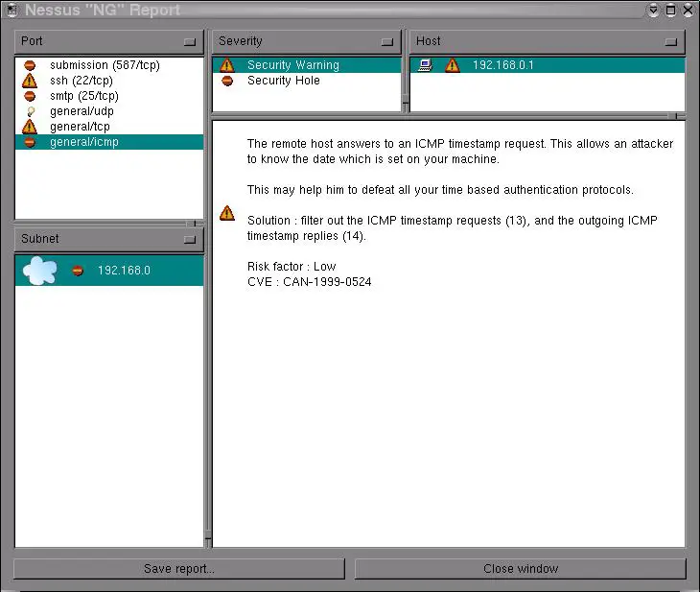Click the computer icon next to host 192.168.0.1
The height and width of the screenshot is (592, 700).
426,65
